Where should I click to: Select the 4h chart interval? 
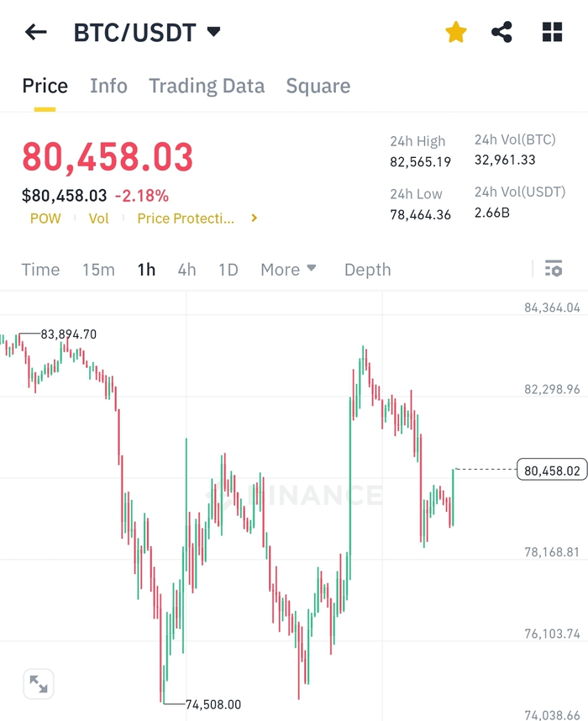pyautogui.click(x=186, y=270)
